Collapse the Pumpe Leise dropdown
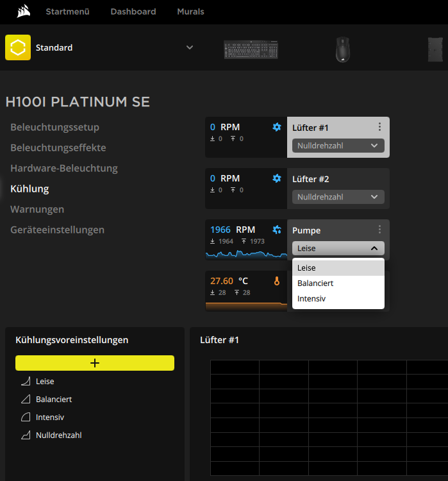This screenshot has width=448, height=481. [x=338, y=248]
